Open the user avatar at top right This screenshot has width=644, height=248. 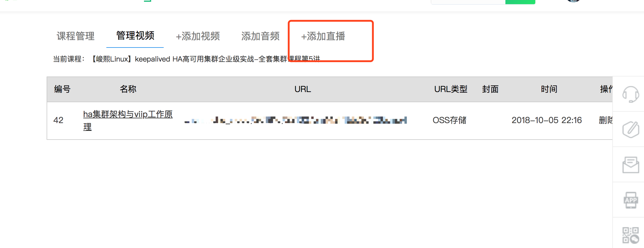point(573,1)
